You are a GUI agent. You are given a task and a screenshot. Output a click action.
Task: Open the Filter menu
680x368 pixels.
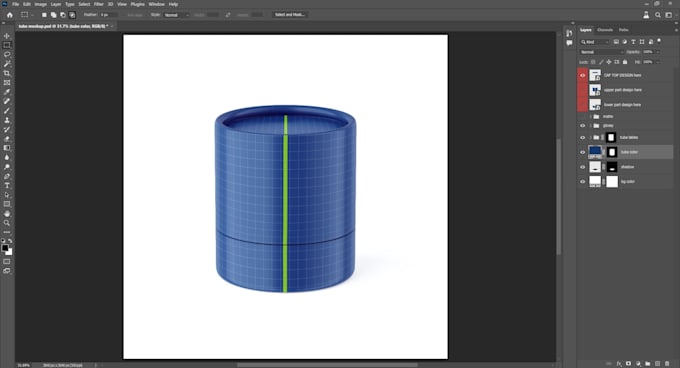[99, 4]
